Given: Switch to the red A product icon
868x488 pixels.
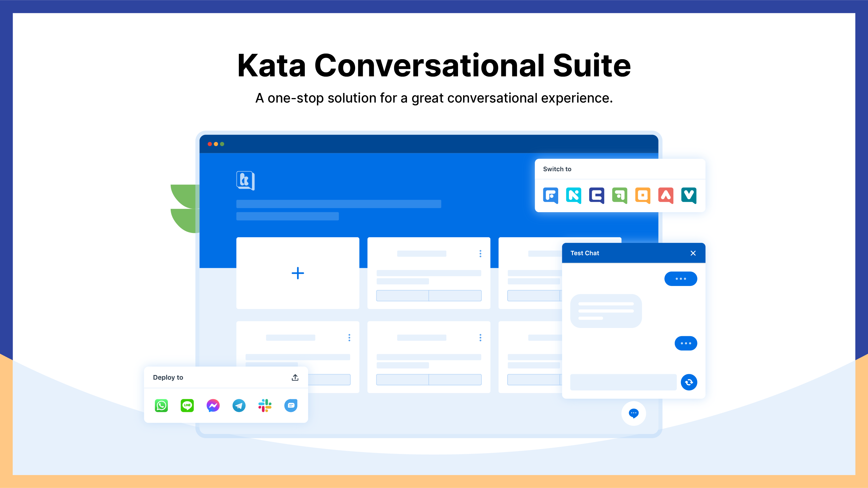Looking at the screenshot, I should [x=666, y=196].
